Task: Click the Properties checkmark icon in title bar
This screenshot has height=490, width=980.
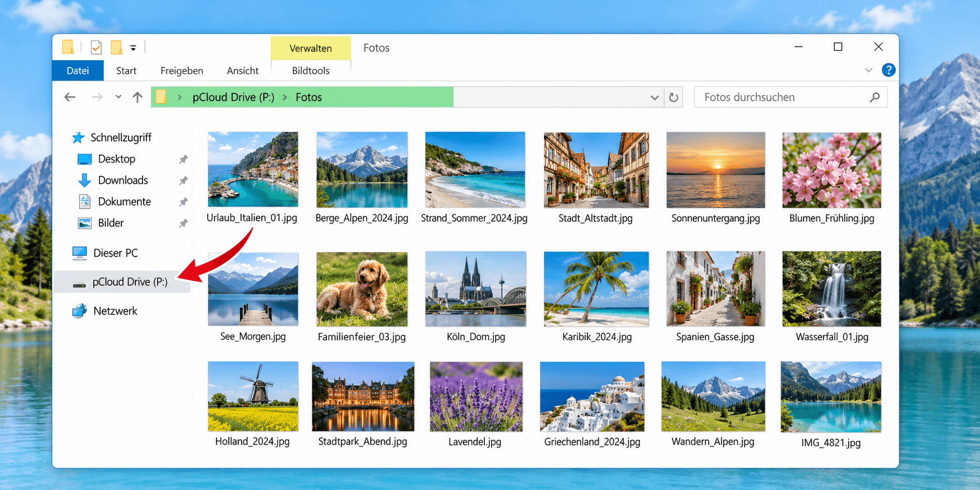Action: [x=96, y=48]
